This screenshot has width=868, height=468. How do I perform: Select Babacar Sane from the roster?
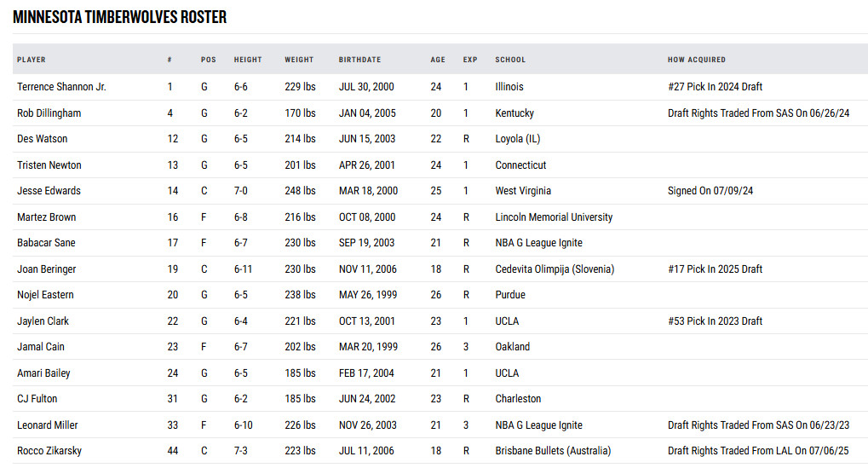point(46,243)
